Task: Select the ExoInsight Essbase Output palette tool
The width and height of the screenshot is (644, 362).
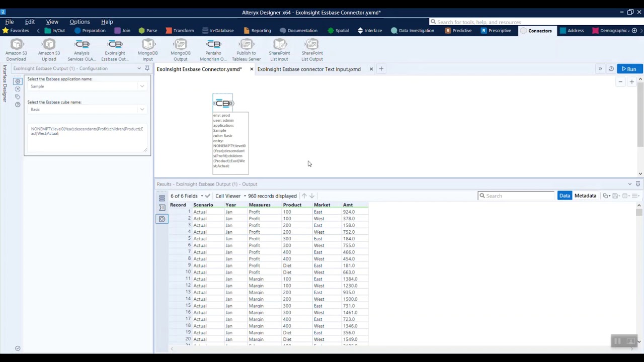Action: coord(115,50)
